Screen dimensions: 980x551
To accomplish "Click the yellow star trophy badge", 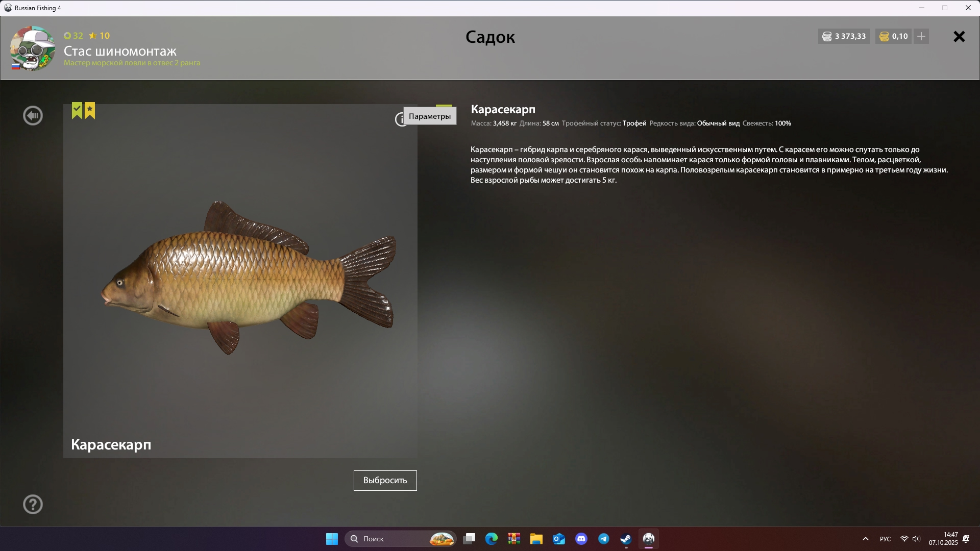I will tap(90, 110).
